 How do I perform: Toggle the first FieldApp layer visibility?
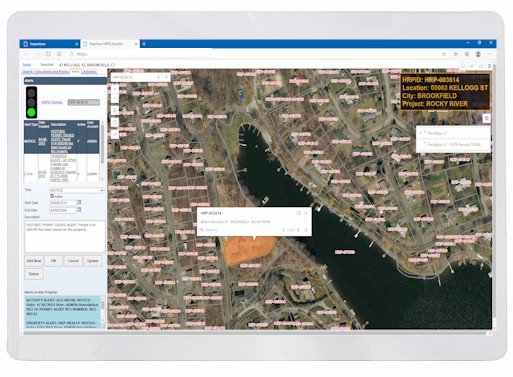pos(425,133)
